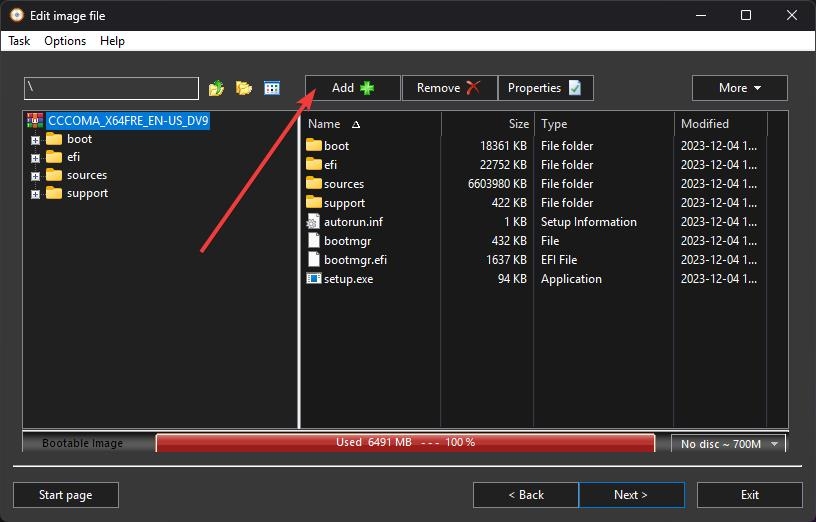Click the boot folder icon in file list
The image size is (816, 522).
pos(313,145)
